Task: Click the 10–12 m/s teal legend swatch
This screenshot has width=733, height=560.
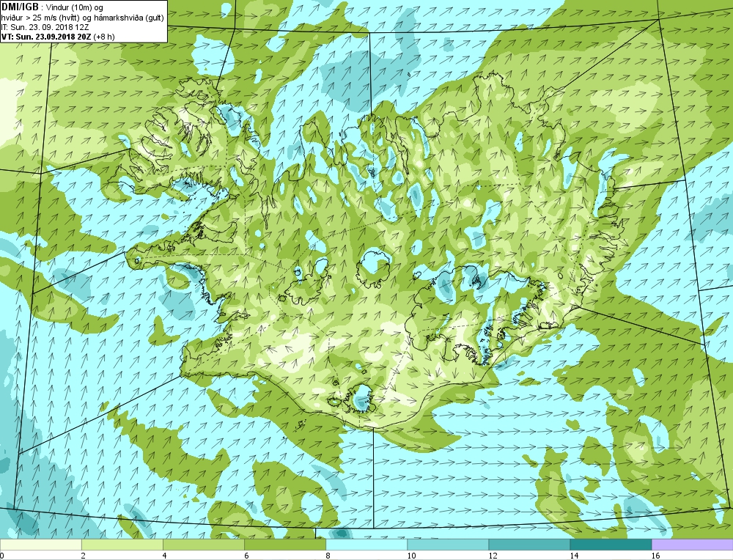Action: click(x=448, y=545)
